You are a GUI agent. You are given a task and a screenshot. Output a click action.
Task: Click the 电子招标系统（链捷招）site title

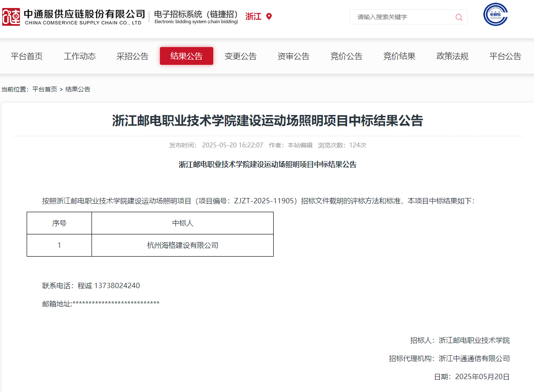point(195,14)
